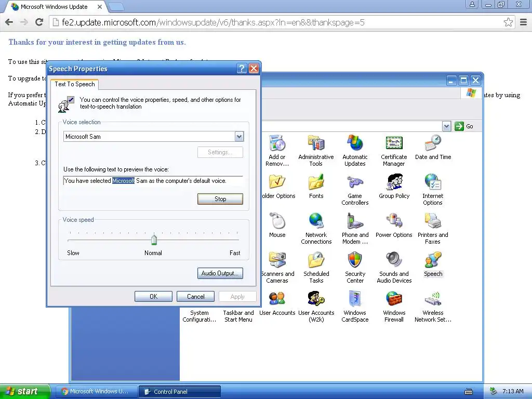
Task: Open Internet Options icon
Action: [433, 190]
